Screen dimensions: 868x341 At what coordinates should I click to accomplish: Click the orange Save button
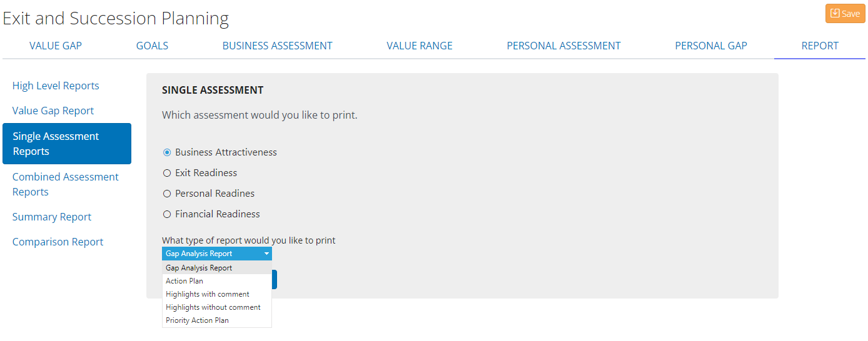pyautogui.click(x=845, y=13)
